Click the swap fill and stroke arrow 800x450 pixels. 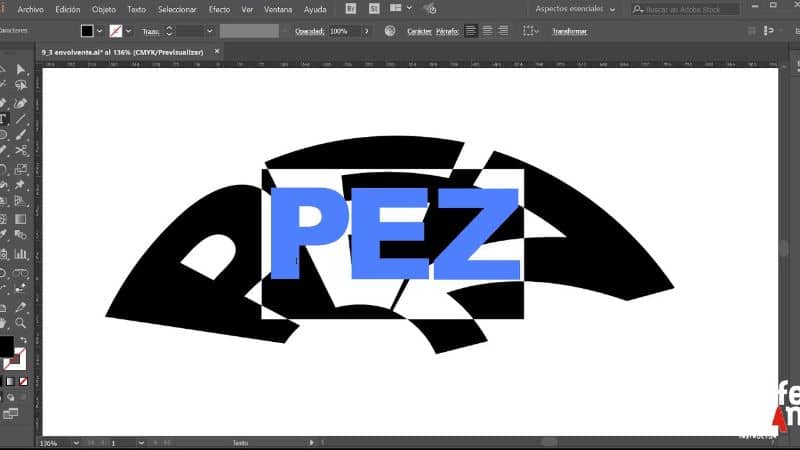pos(23,340)
